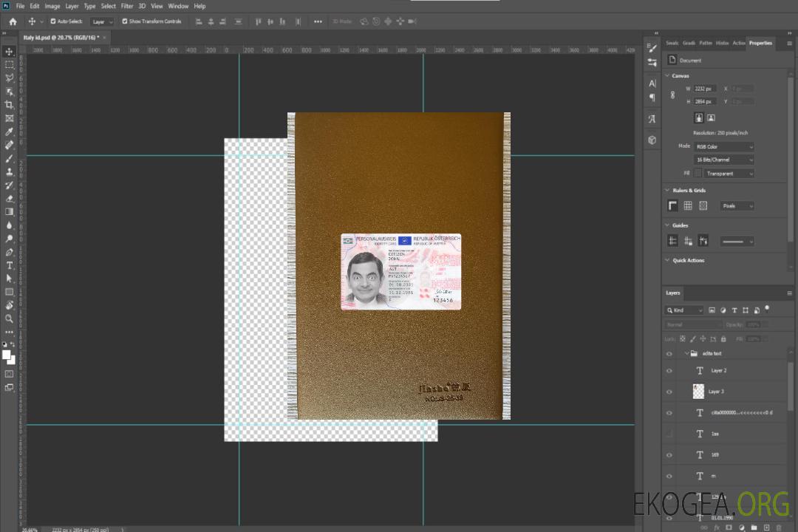Select the Clone Stamp tool

pyautogui.click(x=9, y=172)
